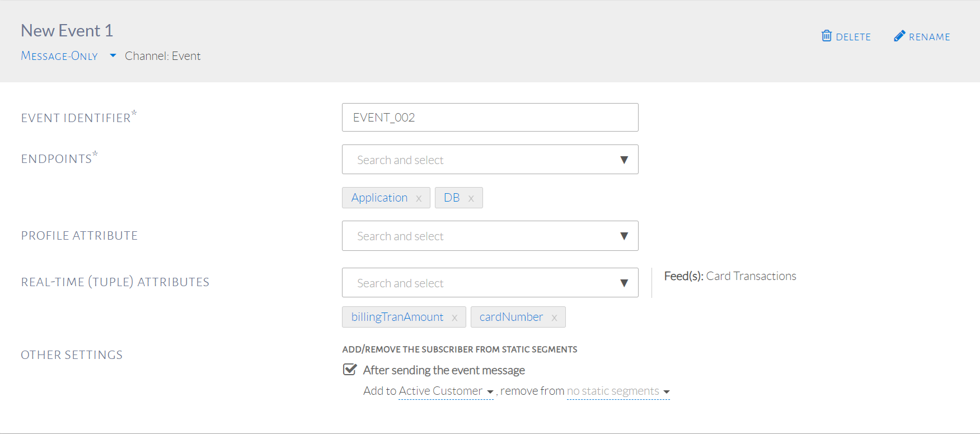Open the Endpoints dropdown arrow
This screenshot has width=980, height=434.
click(624, 160)
